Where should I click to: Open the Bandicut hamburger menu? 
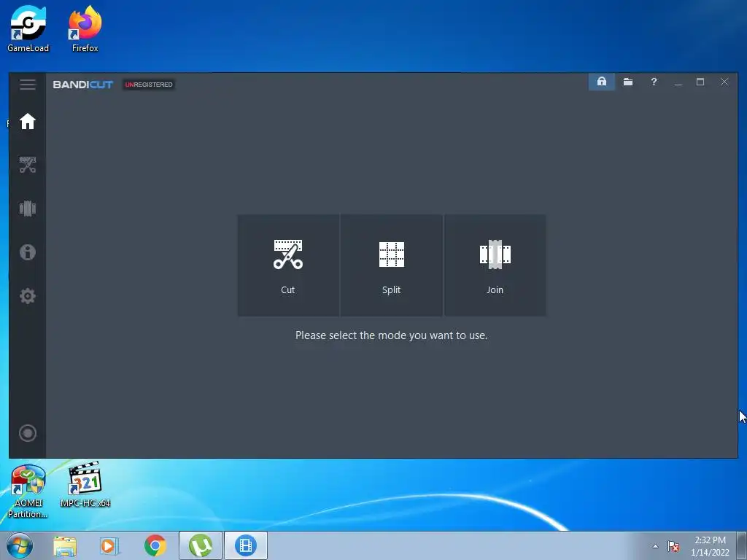[28, 85]
